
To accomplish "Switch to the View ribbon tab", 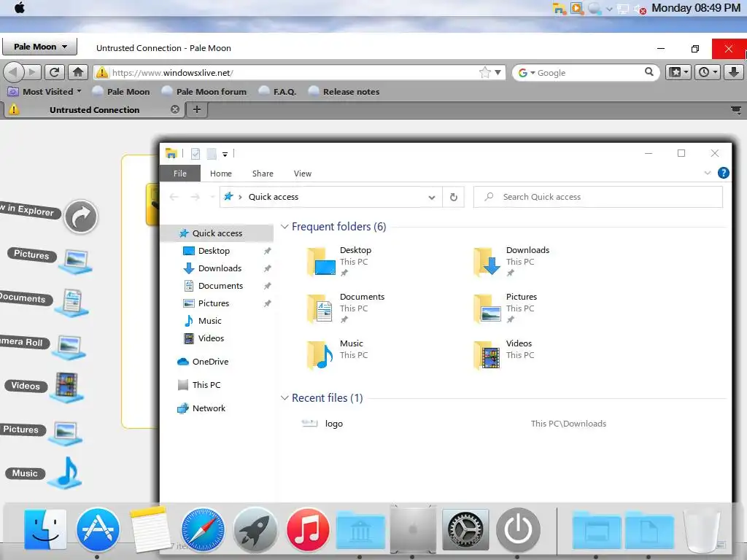I will [303, 174].
